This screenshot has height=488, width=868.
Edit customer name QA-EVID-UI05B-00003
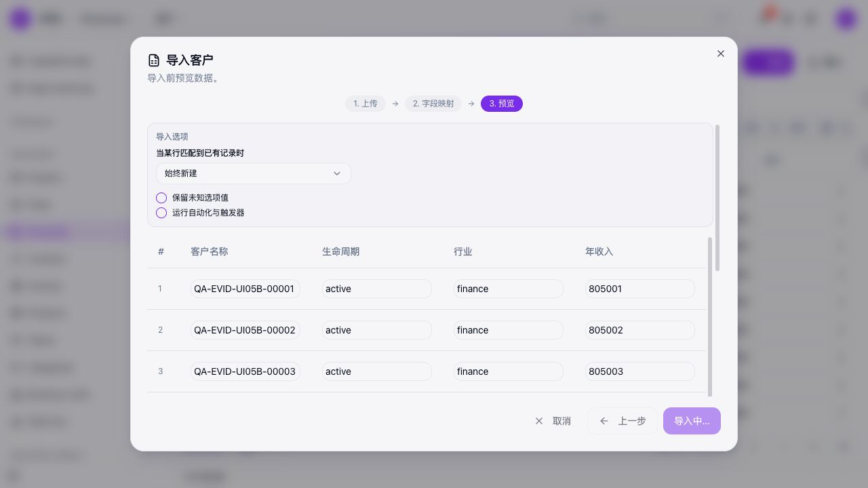(x=245, y=371)
